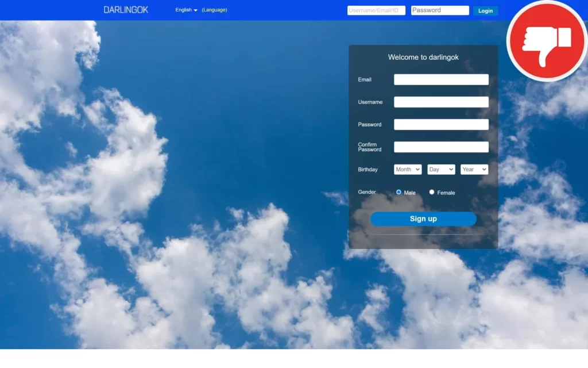Focus the top bar Password field
The height and width of the screenshot is (368, 588).
pos(440,10)
